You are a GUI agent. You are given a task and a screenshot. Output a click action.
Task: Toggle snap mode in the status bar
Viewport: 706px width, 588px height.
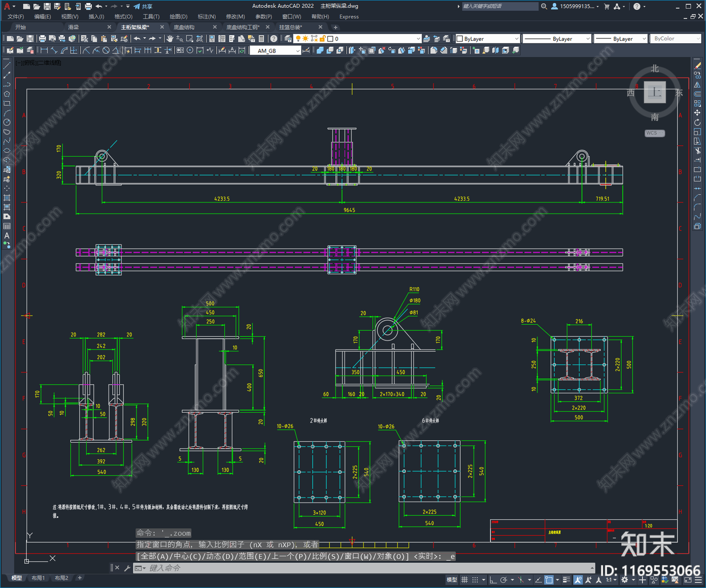coord(475,580)
